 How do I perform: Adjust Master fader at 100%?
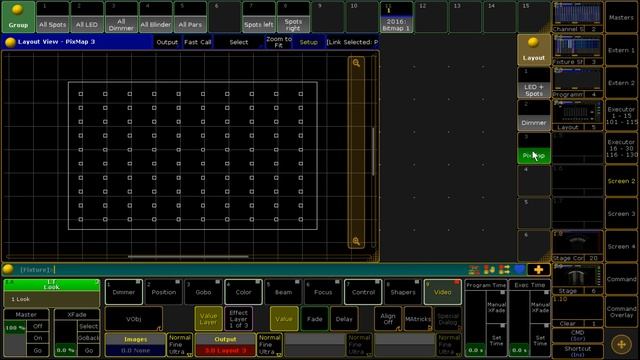[15, 338]
